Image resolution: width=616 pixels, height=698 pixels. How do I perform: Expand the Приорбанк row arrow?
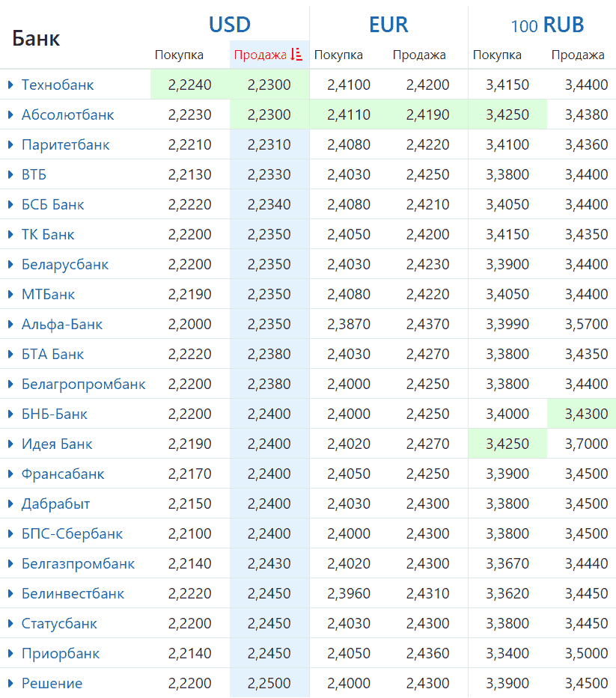(10, 653)
